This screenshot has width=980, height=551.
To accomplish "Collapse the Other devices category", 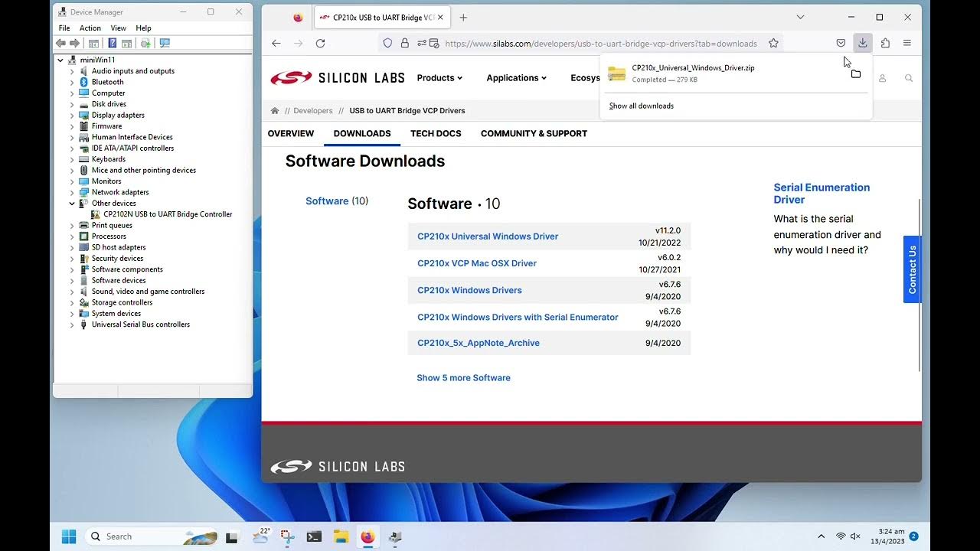I will tap(72, 204).
